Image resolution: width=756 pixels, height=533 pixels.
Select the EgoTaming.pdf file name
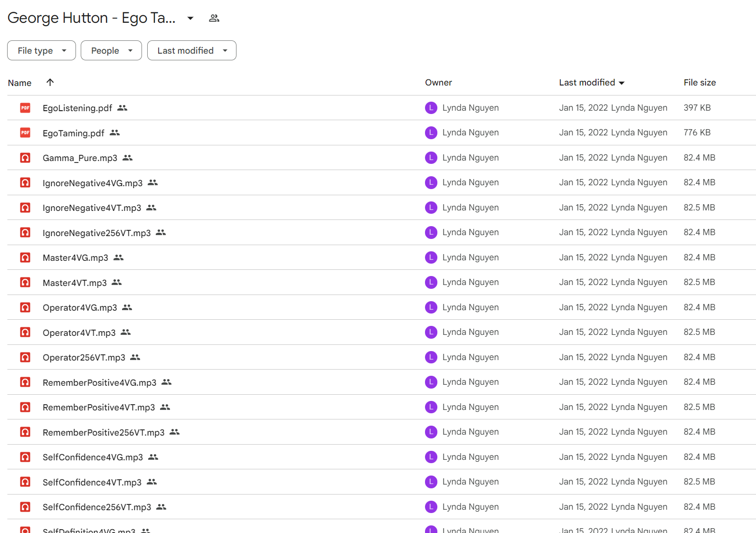74,133
